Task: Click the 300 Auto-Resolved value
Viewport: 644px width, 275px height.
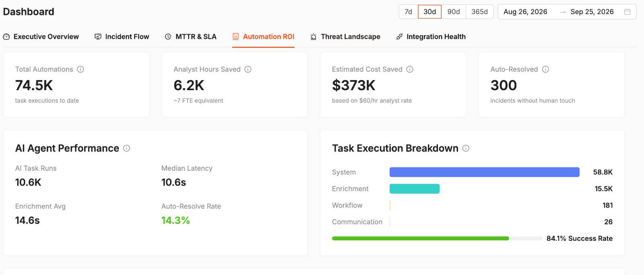Action: [x=504, y=85]
